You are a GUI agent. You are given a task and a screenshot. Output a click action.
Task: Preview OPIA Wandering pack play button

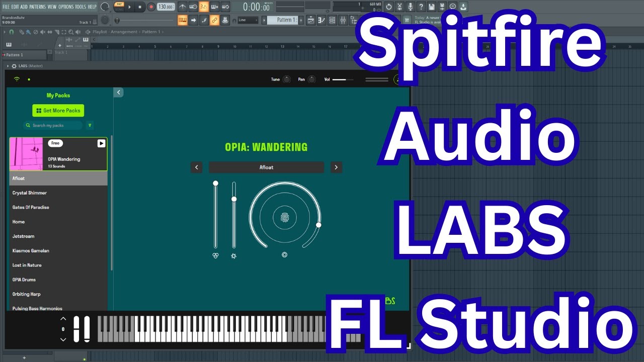tap(101, 143)
